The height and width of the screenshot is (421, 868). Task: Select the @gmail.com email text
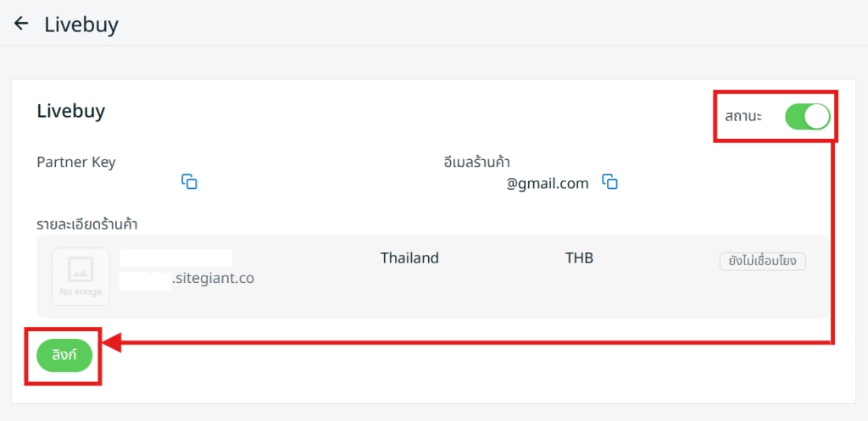coord(548,183)
